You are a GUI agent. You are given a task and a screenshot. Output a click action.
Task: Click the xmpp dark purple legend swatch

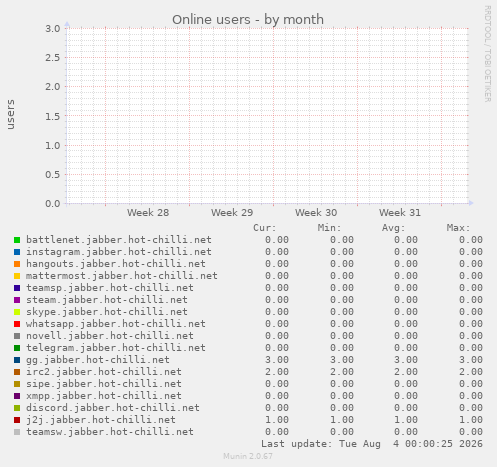coord(17,396)
